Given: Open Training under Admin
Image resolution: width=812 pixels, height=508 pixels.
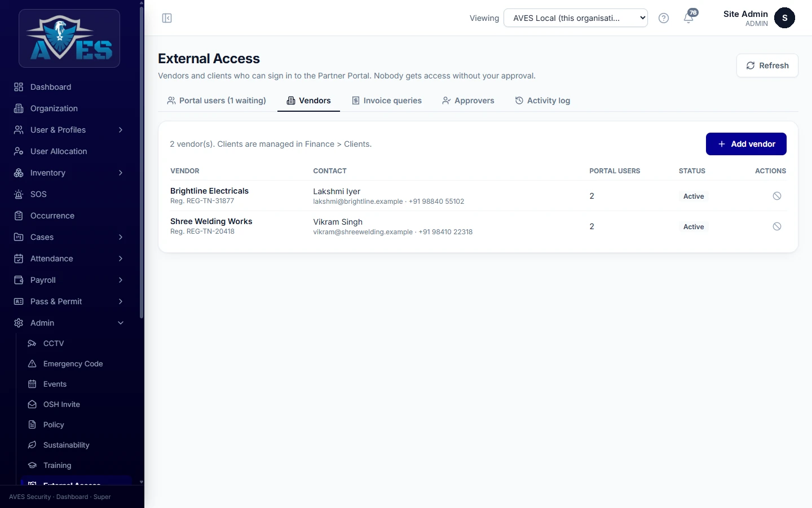Looking at the screenshot, I should [x=76, y=465].
